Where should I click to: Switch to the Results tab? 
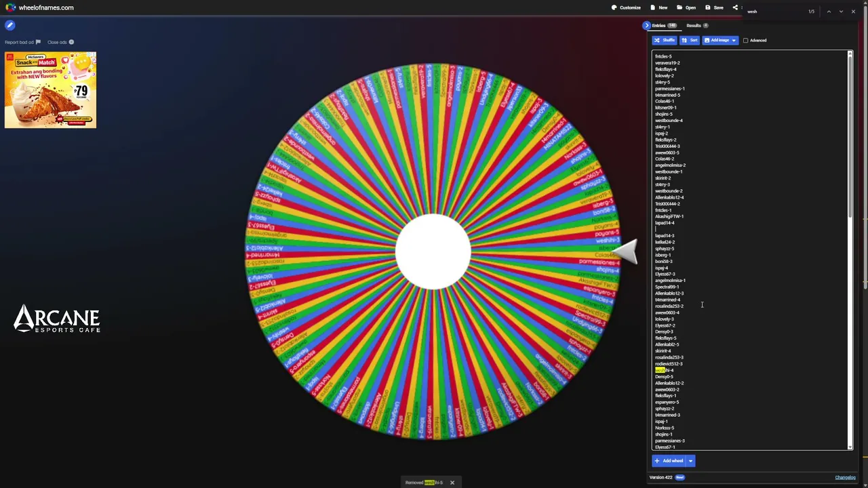pyautogui.click(x=697, y=25)
